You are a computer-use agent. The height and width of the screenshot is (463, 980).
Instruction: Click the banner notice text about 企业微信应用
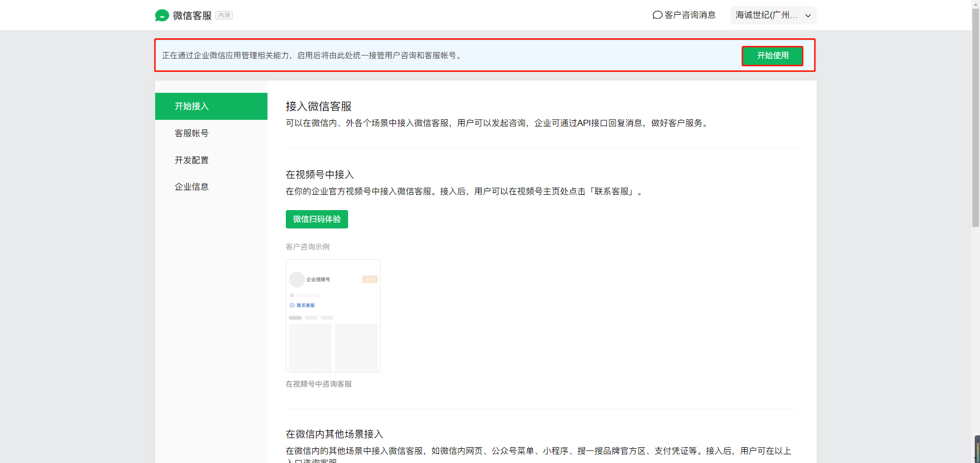point(313,56)
